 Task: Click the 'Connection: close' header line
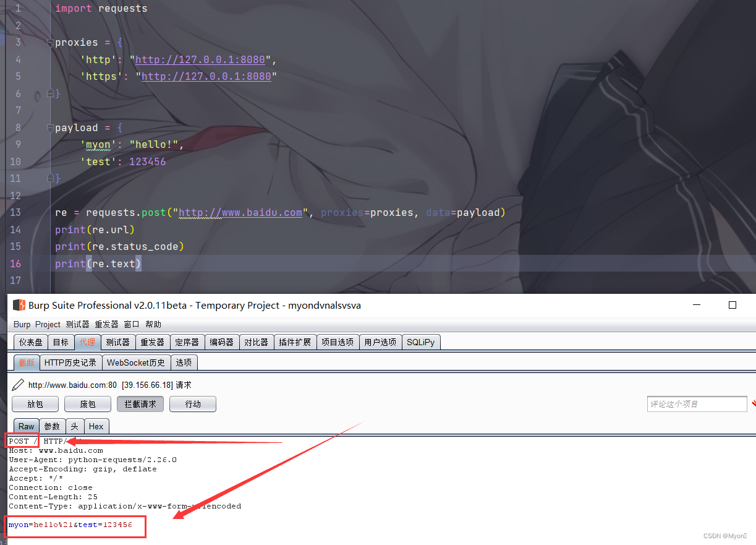(x=51, y=487)
